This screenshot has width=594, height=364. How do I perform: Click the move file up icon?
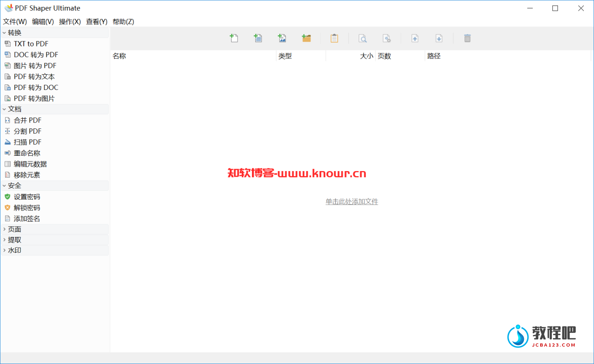pos(415,38)
